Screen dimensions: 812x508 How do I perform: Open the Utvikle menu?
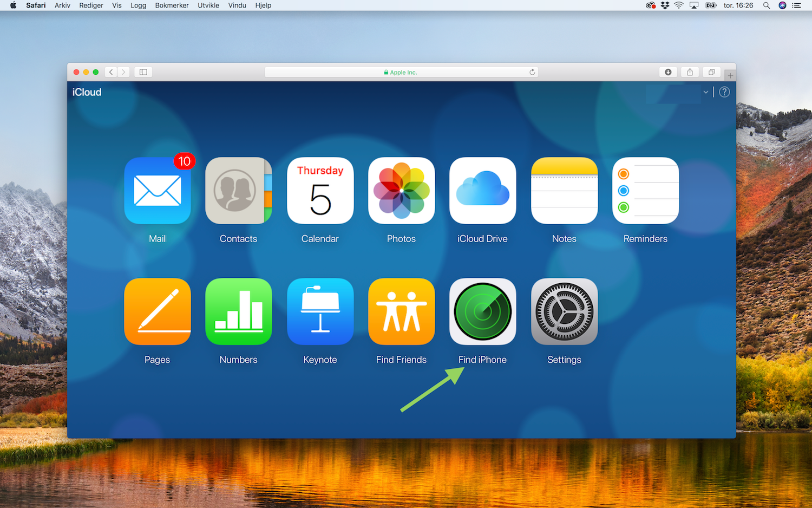click(x=208, y=5)
